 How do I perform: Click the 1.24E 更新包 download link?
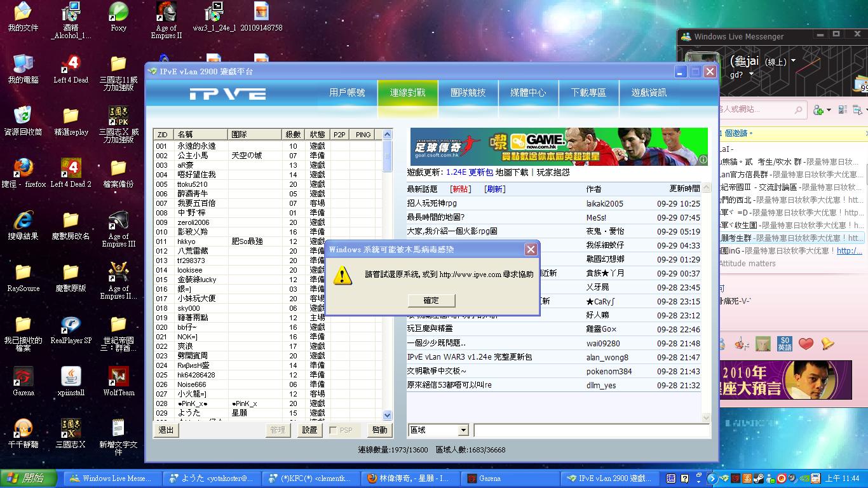coord(470,172)
